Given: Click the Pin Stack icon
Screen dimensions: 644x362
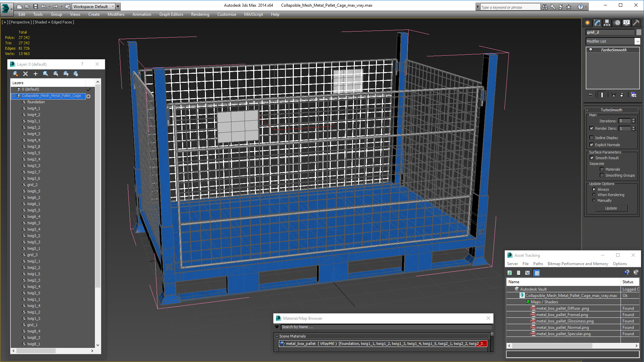Looking at the screenshot, I should click(591, 95).
